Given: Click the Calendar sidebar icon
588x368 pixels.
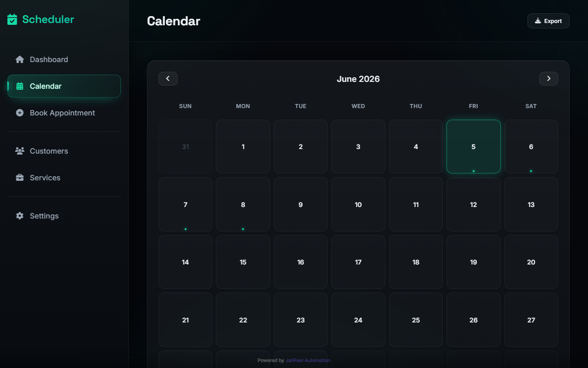Looking at the screenshot, I should (20, 86).
